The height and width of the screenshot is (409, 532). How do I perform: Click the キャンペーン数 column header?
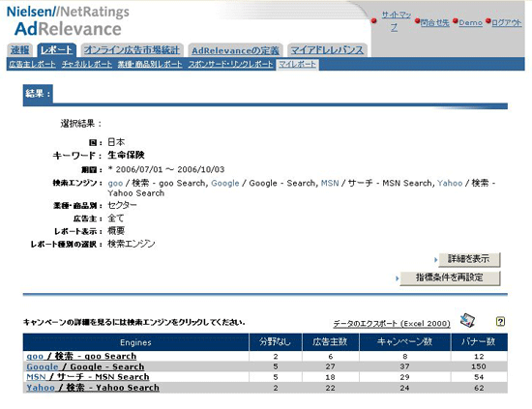coord(404,342)
